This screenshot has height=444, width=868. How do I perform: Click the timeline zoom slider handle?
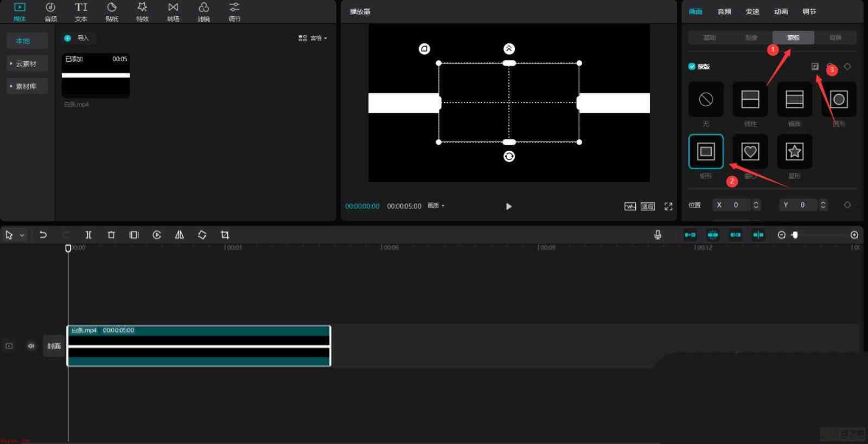point(795,235)
